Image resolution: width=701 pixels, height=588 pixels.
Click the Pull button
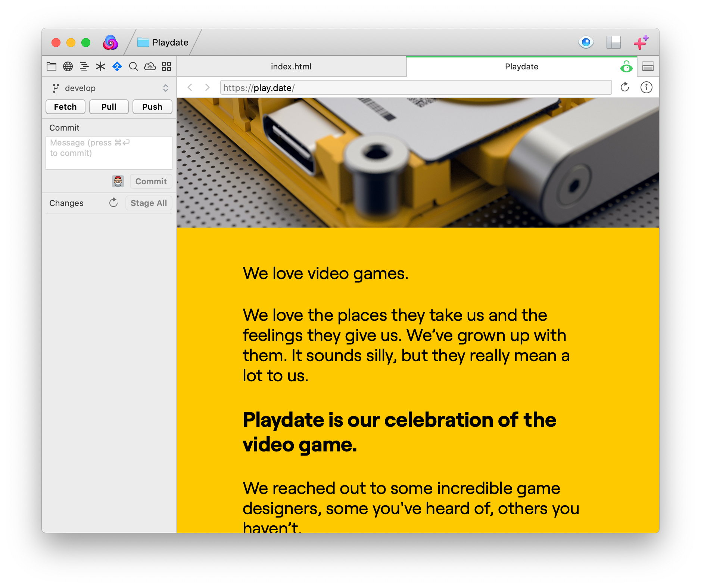pyautogui.click(x=109, y=107)
